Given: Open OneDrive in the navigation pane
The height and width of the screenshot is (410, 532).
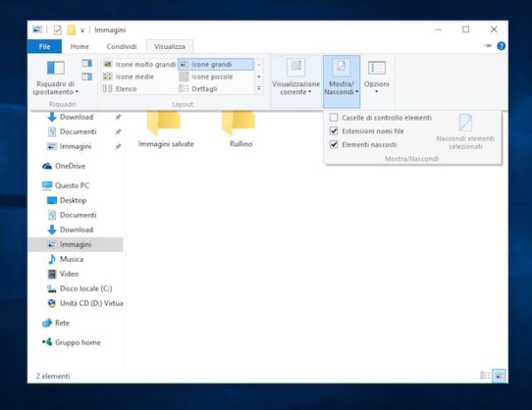Looking at the screenshot, I should [x=69, y=166].
